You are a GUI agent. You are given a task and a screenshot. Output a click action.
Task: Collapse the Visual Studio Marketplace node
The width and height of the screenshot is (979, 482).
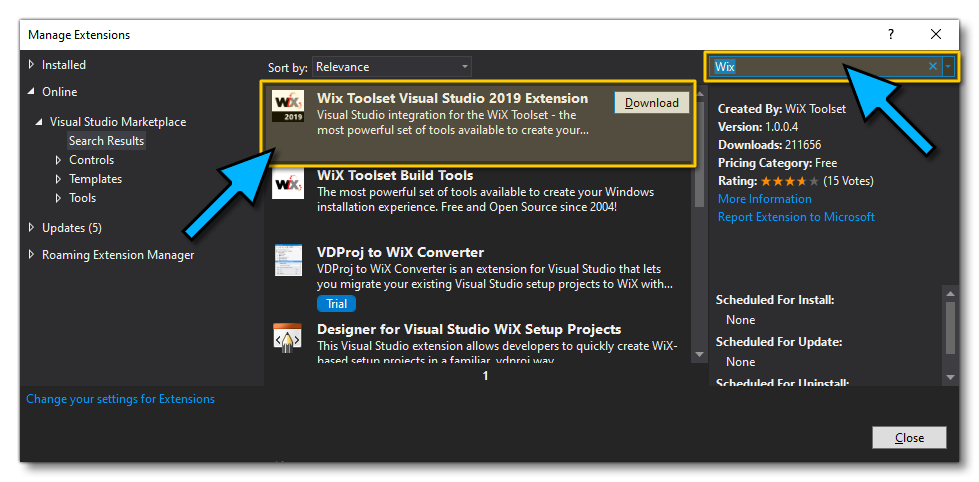(40, 122)
